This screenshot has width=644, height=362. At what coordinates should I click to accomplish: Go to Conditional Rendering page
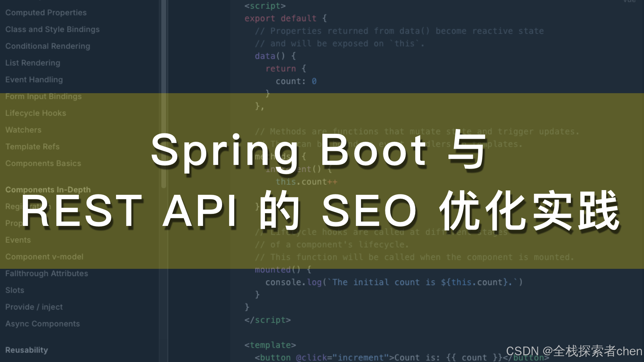point(48,46)
